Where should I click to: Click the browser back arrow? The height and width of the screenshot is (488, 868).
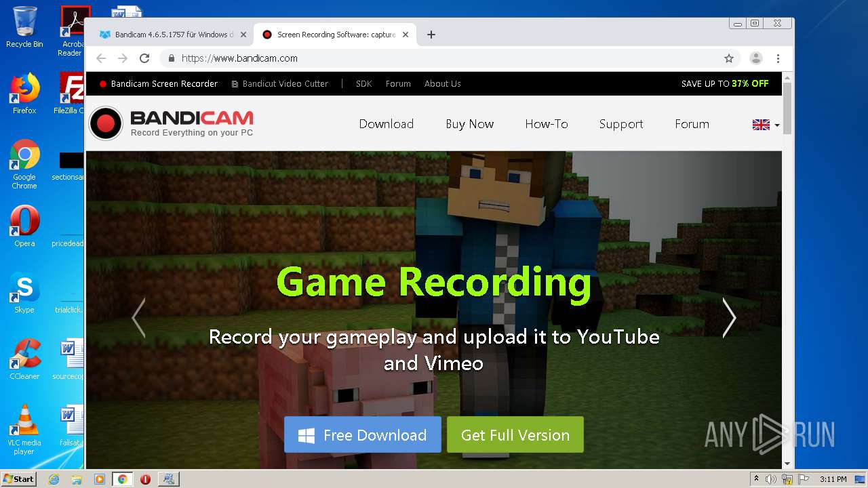[x=101, y=58]
